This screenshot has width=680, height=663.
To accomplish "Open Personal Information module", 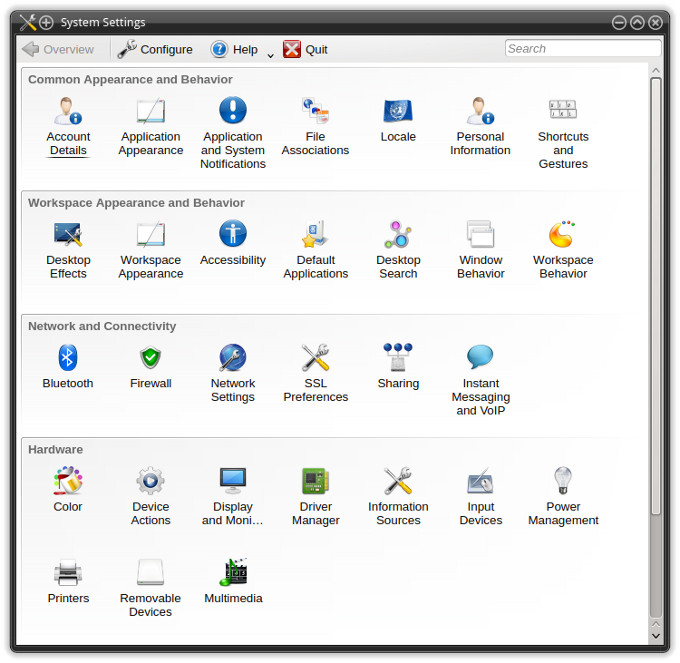I will pyautogui.click(x=481, y=127).
